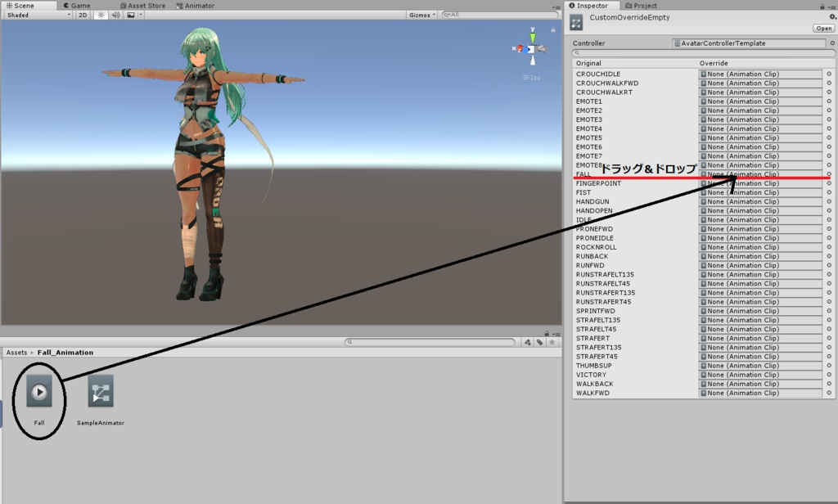Viewport: 838px width, 504px height.
Task: Open the Inspector settings gear menu
Action: pos(832,17)
